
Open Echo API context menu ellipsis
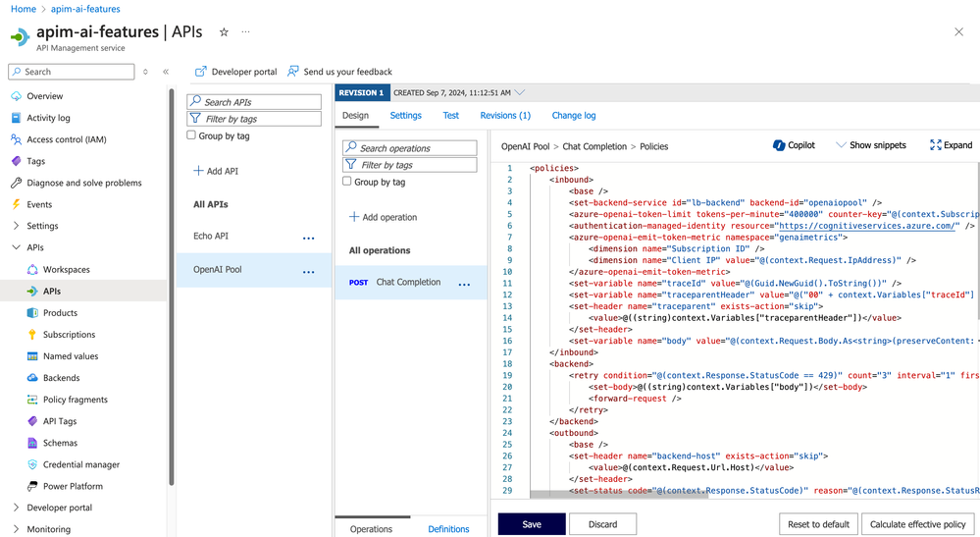coord(309,239)
